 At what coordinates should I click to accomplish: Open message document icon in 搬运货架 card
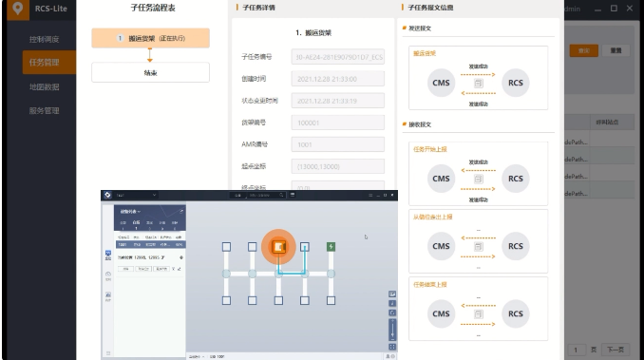pos(478,84)
